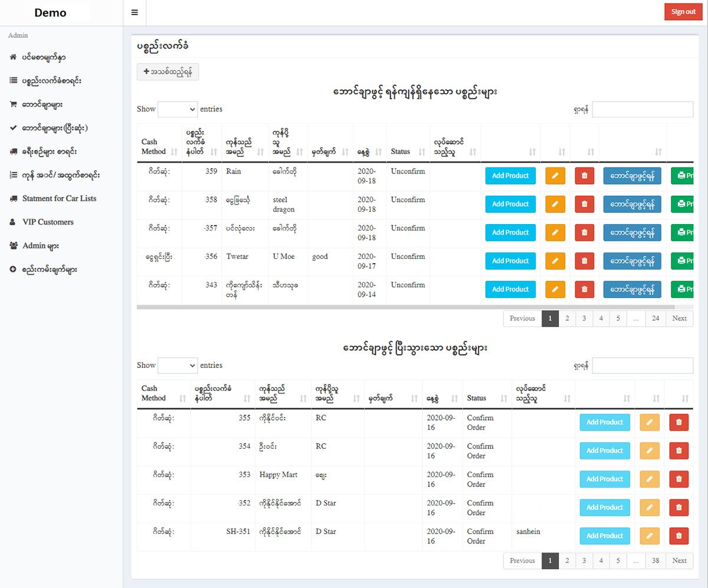Click the Sign out button

(x=683, y=11)
